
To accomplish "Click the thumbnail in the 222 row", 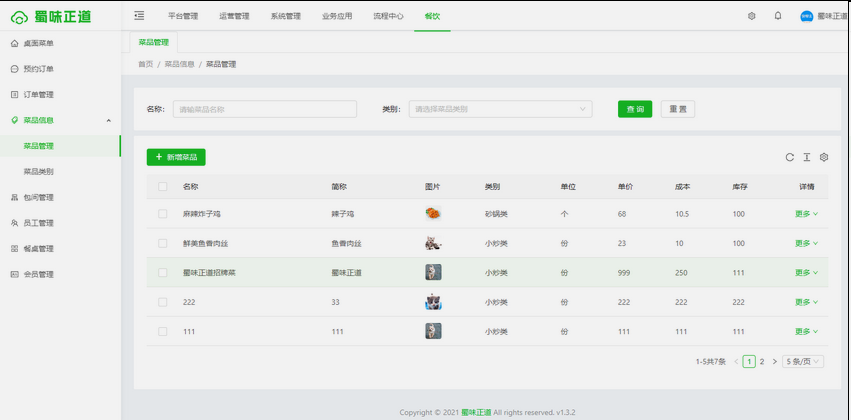I will [433, 302].
